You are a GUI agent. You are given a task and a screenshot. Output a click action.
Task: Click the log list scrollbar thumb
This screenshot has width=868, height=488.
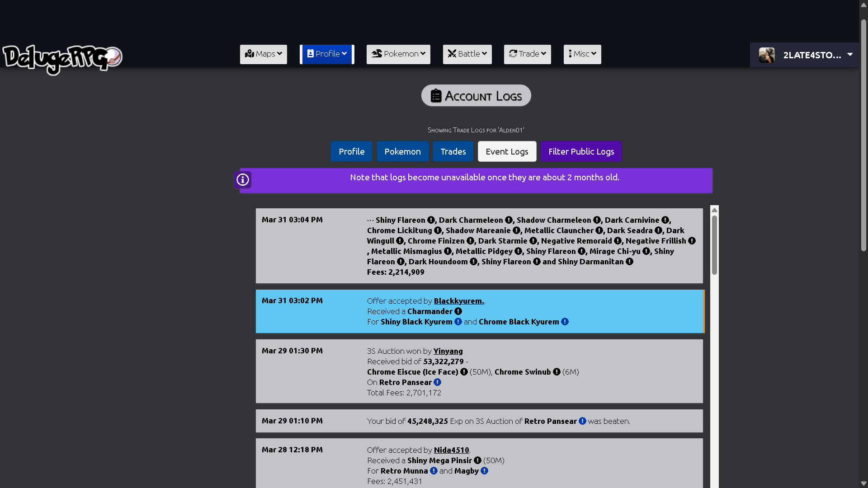(714, 245)
